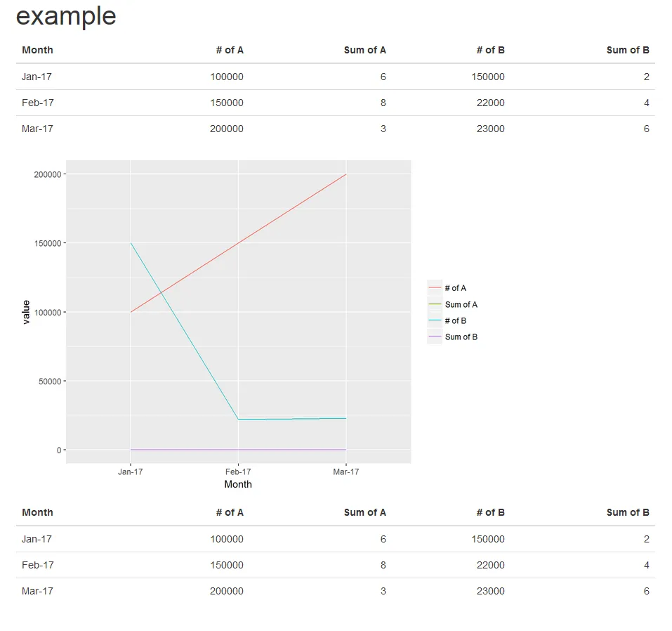Click the Feb-17 label on chart x-axis
The image size is (672, 631).
238,472
